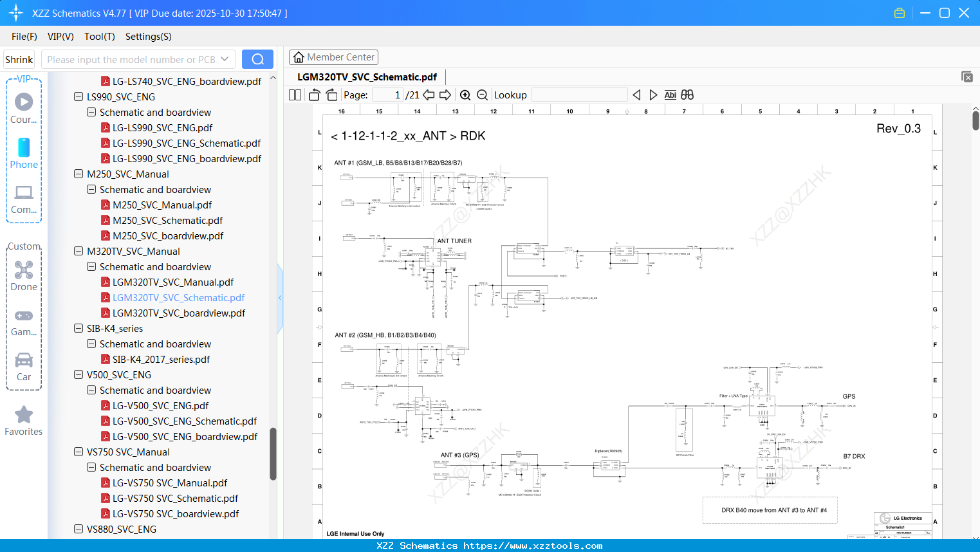Collapse the M320TV_SVC_Manual tree node
The width and height of the screenshot is (980, 552).
[x=77, y=251]
